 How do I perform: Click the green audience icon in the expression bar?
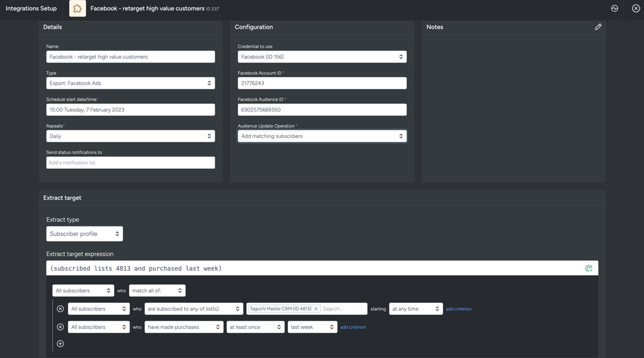coord(589,268)
